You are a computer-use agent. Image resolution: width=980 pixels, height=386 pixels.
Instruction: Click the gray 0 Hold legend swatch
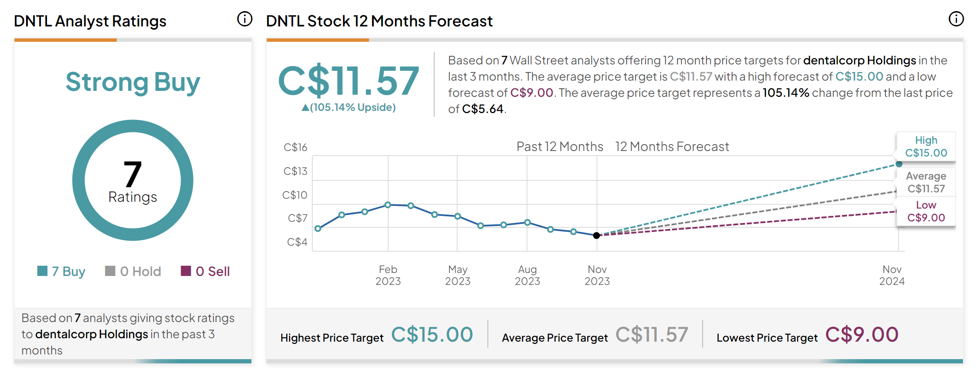tap(110, 271)
